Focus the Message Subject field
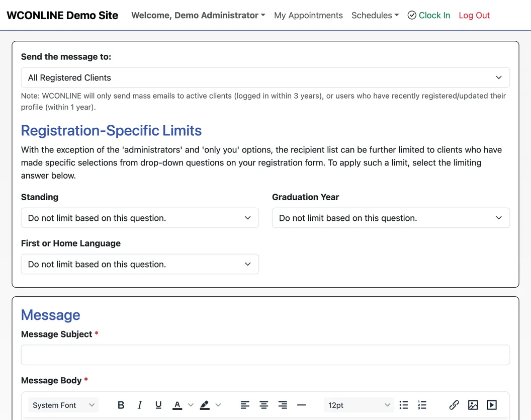Screen dimensions: 531x420 265,355
